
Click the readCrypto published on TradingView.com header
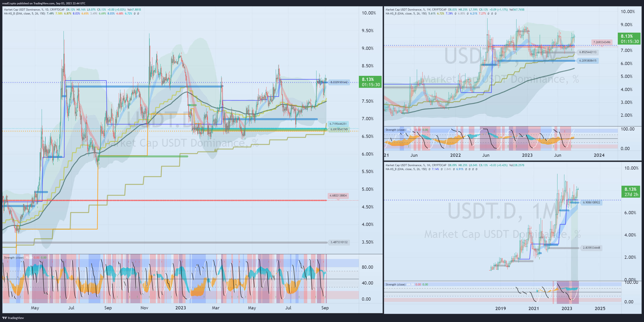(44, 3)
